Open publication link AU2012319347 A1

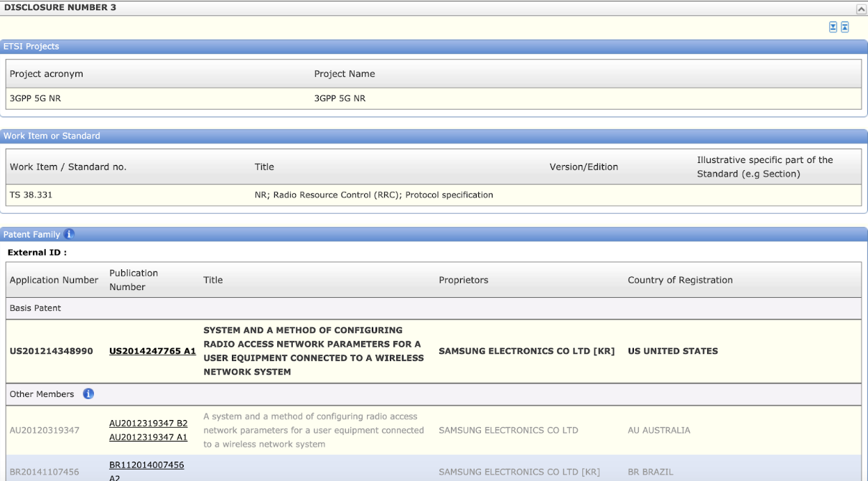[x=149, y=437]
